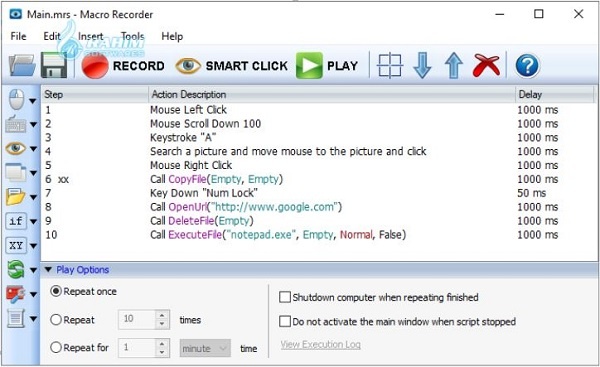This screenshot has height=367, width=600.
Task: Expand the mouse action dropdown arrow
Action: point(33,101)
